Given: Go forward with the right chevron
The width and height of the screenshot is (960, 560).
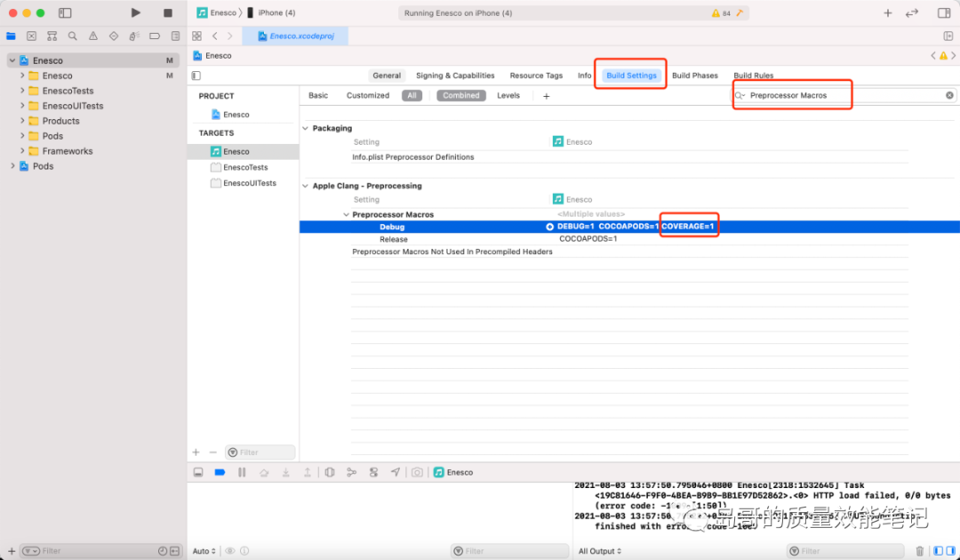Looking at the screenshot, I should point(230,36).
